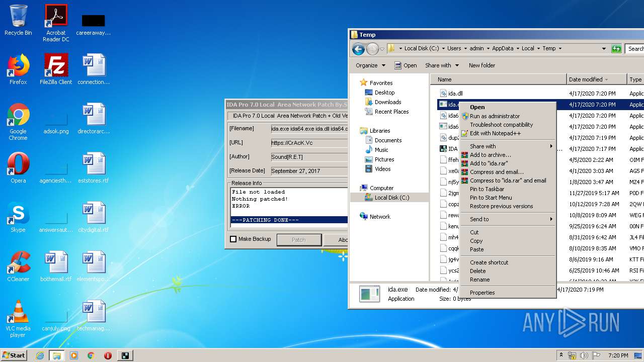Screen dimensions: 644x362
Task: Click Open toolbar button in Explorer
Action: [406, 65]
